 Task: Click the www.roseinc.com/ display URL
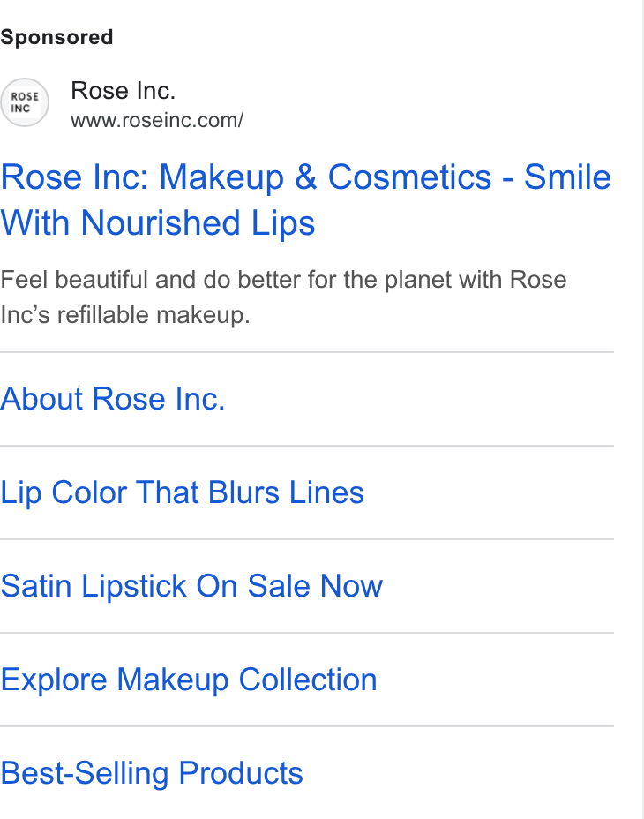[157, 121]
